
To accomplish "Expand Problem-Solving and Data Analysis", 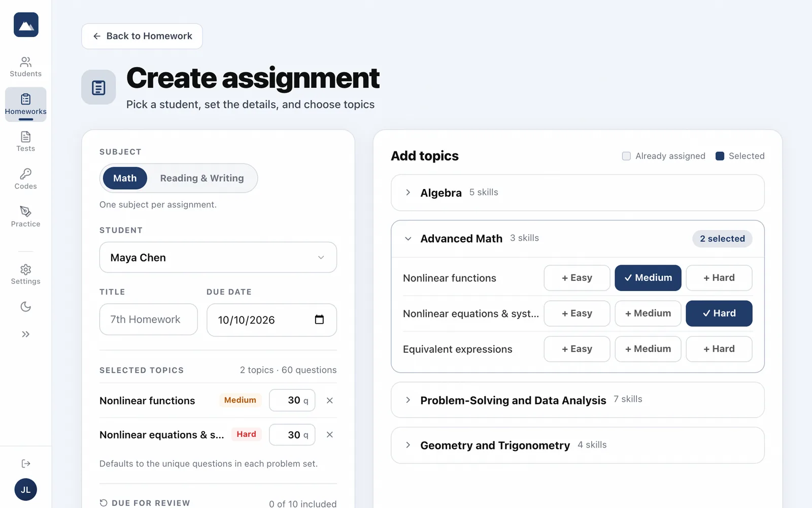I will (578, 400).
